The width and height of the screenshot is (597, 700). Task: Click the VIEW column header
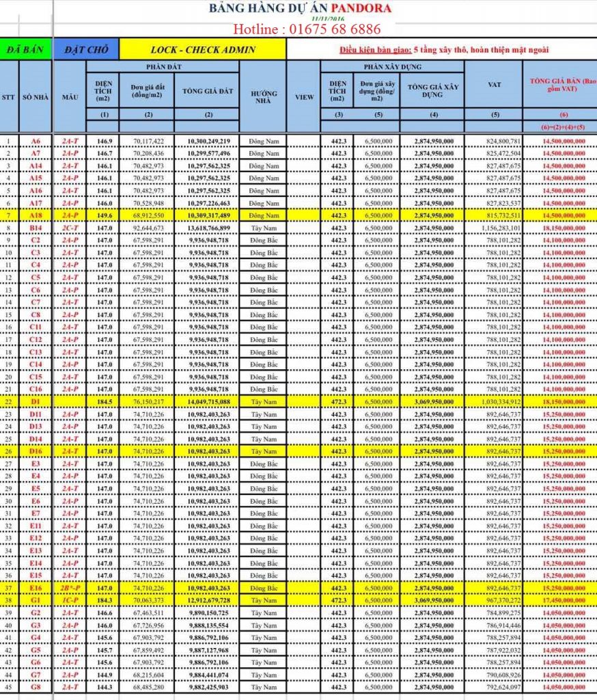pos(304,97)
